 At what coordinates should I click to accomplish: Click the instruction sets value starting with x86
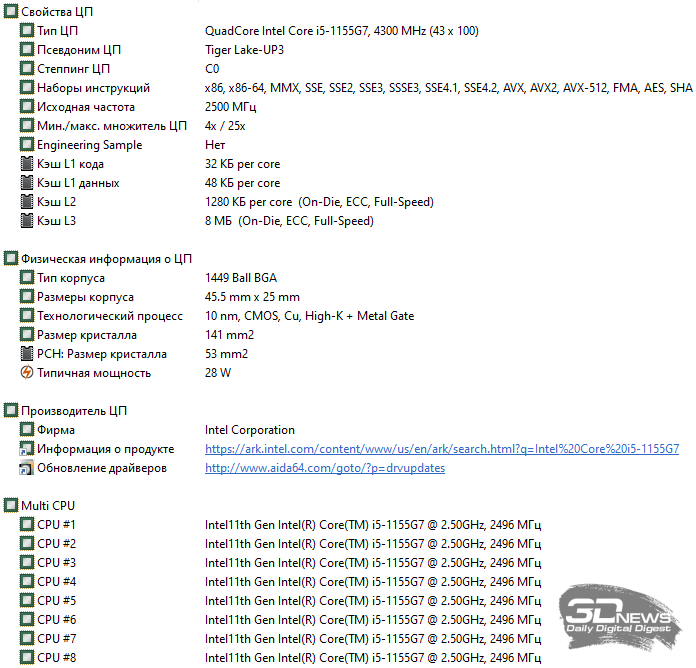tap(449, 88)
